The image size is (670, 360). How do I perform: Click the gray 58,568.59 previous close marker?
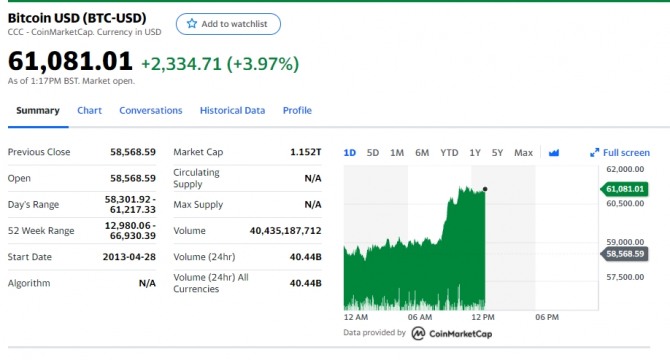tap(624, 254)
